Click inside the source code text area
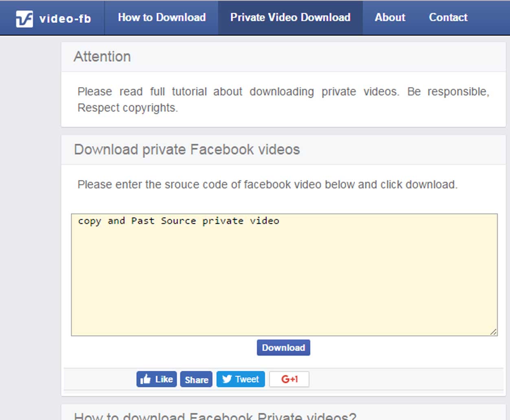The width and height of the screenshot is (510, 420). [x=284, y=275]
